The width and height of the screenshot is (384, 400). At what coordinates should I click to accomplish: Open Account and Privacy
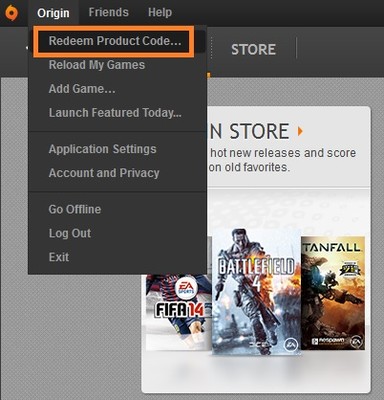104,173
